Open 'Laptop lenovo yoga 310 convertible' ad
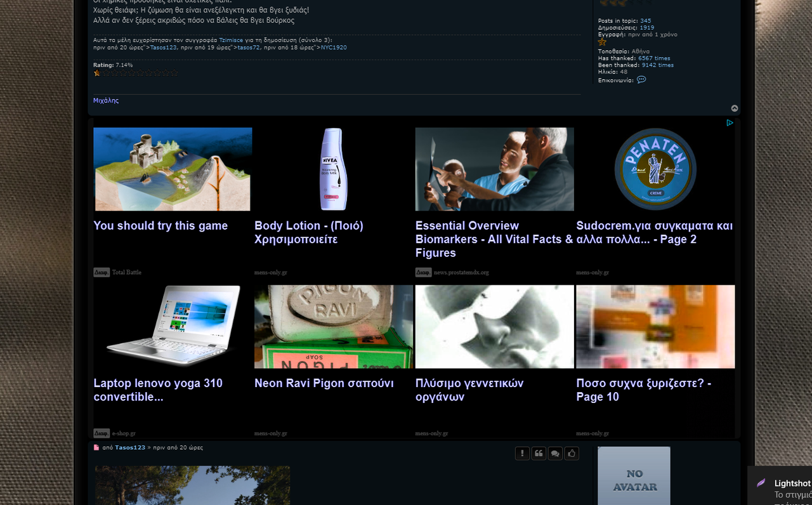Viewport: 812px width, 505px height. click(158, 390)
